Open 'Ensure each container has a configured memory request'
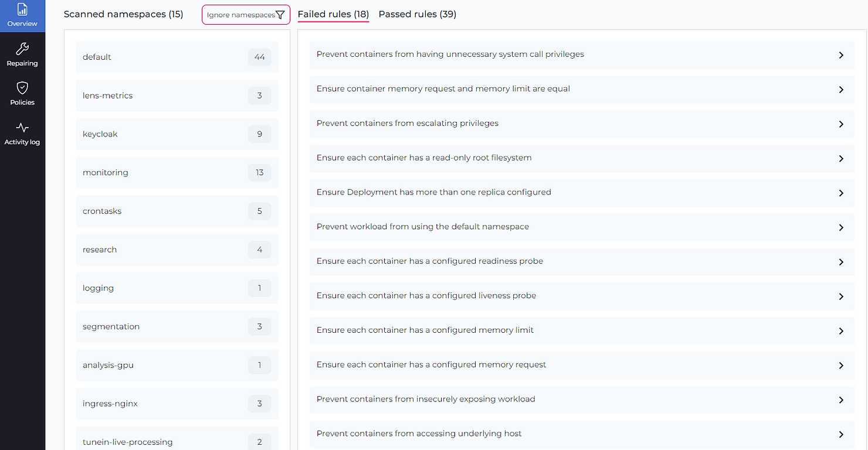 pyautogui.click(x=431, y=364)
